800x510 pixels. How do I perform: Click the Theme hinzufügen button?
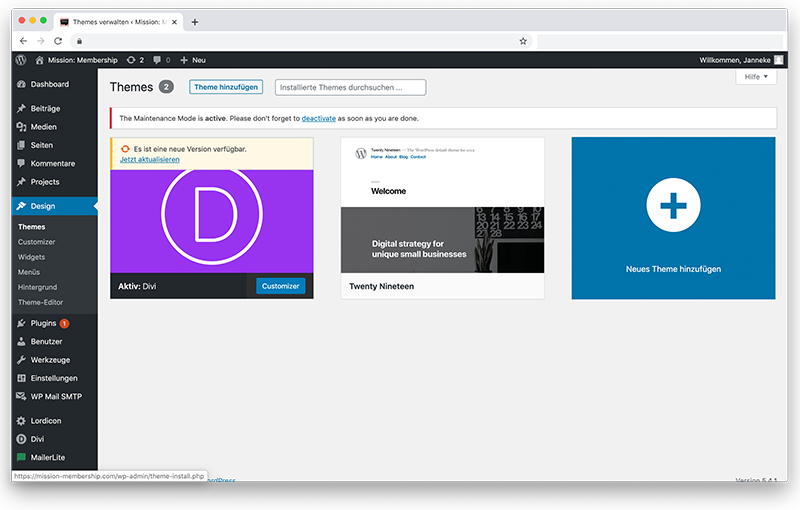coord(226,87)
